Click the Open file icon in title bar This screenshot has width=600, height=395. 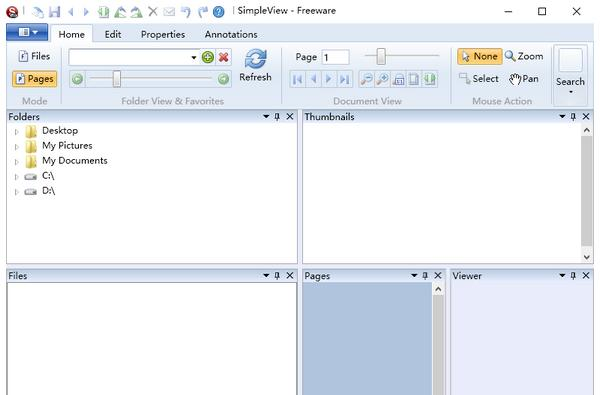[38, 12]
